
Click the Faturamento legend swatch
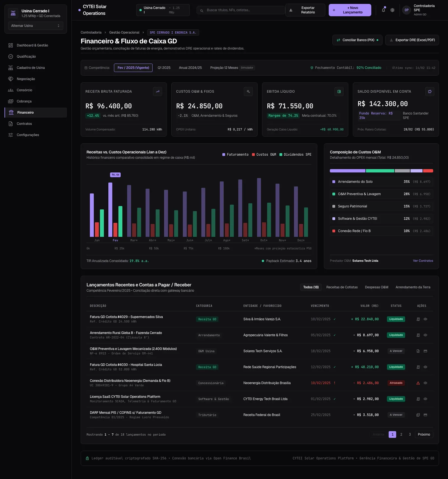(x=224, y=155)
